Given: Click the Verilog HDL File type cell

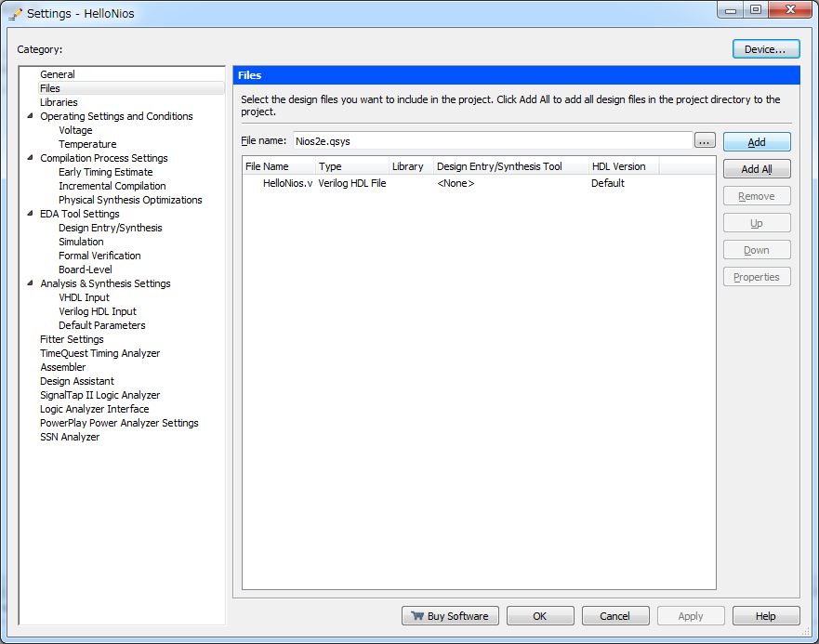Looking at the screenshot, I should (x=352, y=183).
